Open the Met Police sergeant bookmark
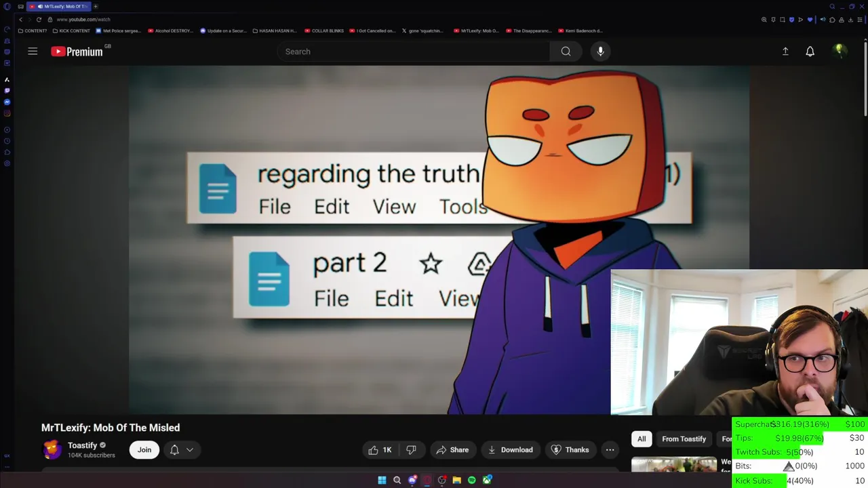Viewport: 868px width, 488px height. (x=119, y=30)
